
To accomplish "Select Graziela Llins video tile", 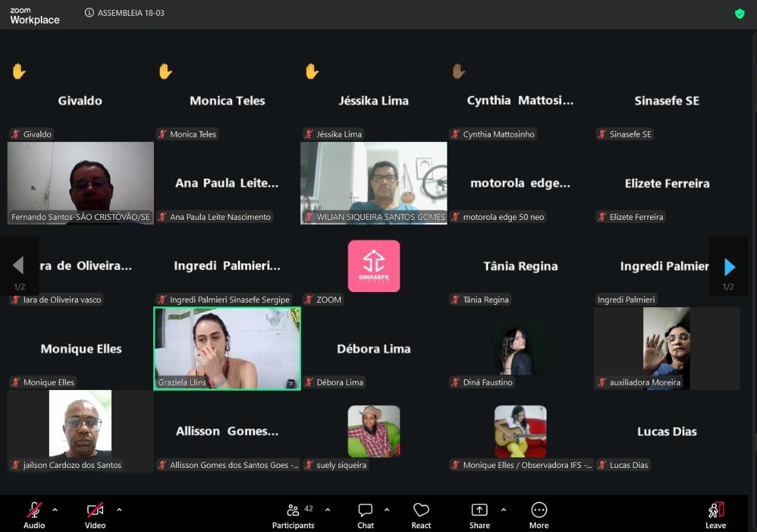I will [x=227, y=349].
